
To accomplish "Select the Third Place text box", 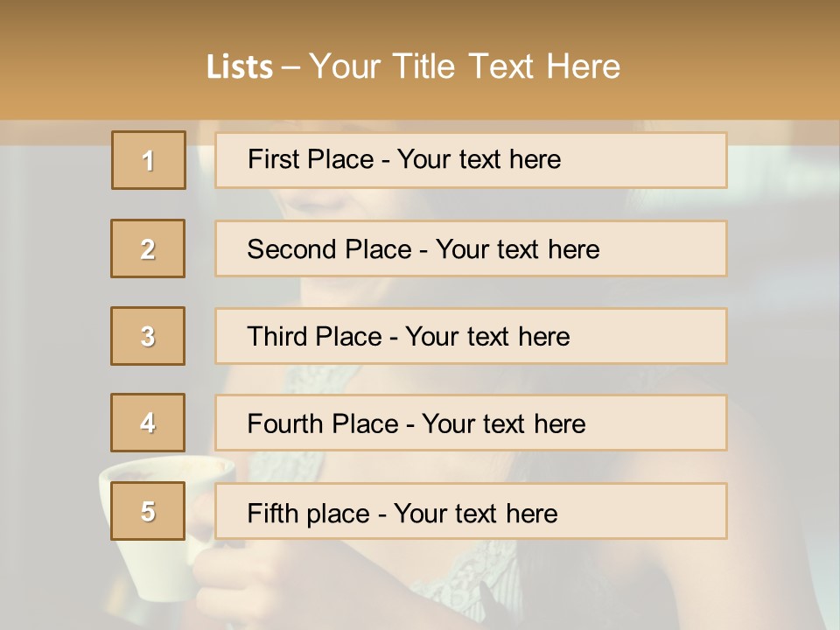I will 471,336.
